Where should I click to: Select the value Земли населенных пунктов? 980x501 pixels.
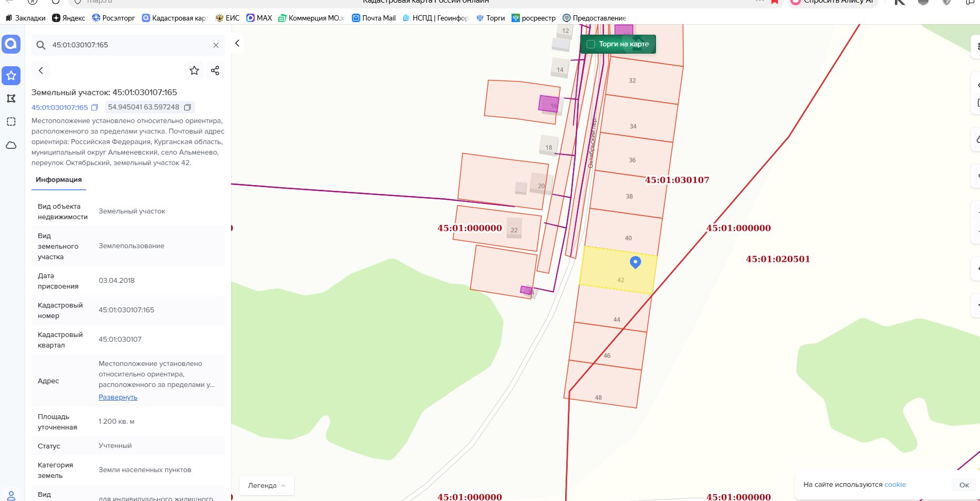click(x=145, y=470)
